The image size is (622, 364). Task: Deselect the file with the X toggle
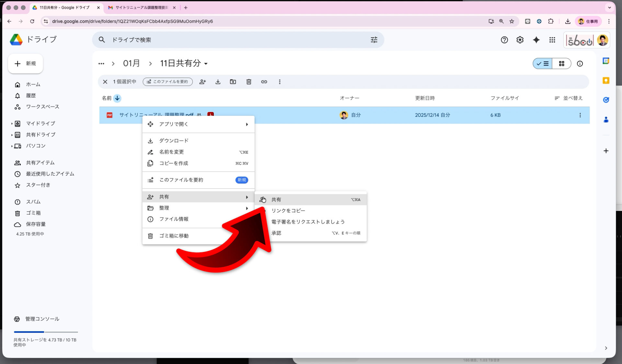105,82
